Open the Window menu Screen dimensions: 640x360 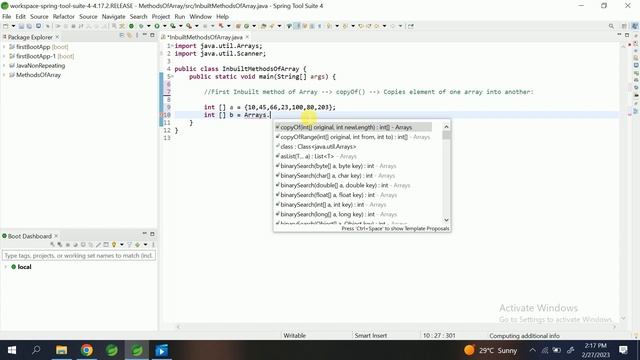200,17
